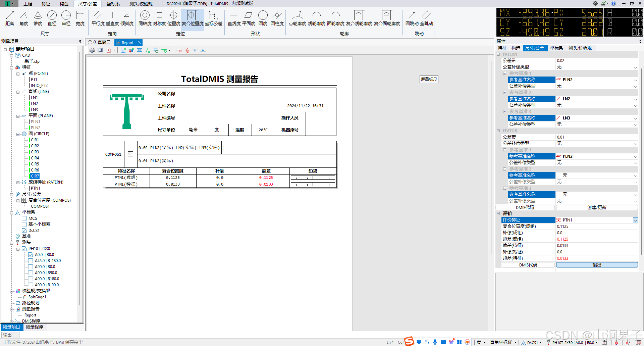644x346 pixels.
Task: Open PDF export options dropdown arrow
Action: pyautogui.click(x=114, y=50)
